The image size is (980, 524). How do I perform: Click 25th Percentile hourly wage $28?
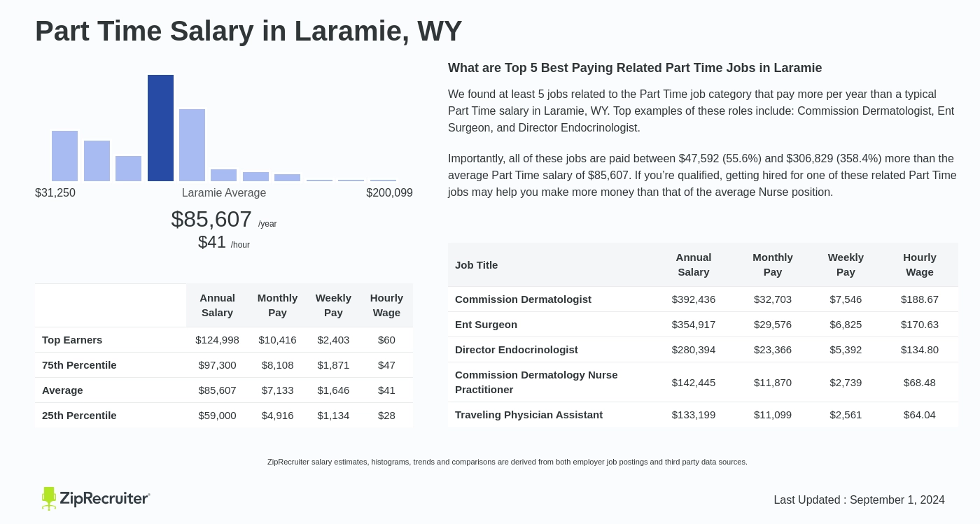(386, 415)
